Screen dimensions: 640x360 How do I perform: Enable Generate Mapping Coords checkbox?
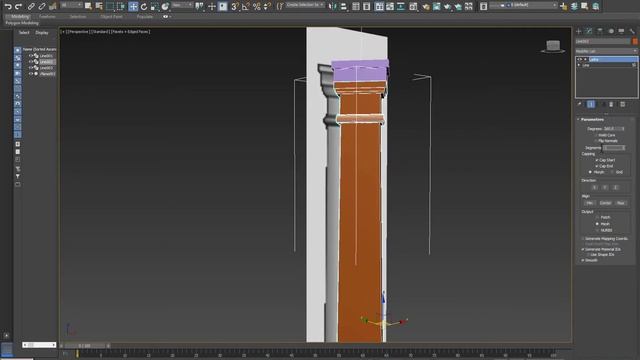click(583, 239)
